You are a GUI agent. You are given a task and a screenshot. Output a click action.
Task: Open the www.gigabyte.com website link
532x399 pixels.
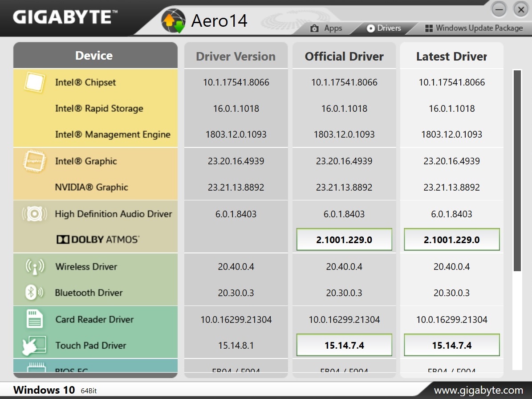point(478,390)
